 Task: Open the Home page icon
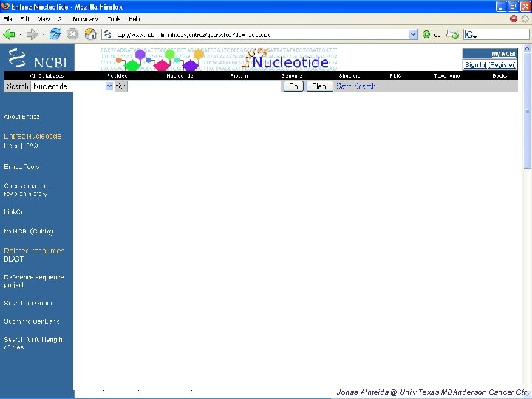(91, 34)
